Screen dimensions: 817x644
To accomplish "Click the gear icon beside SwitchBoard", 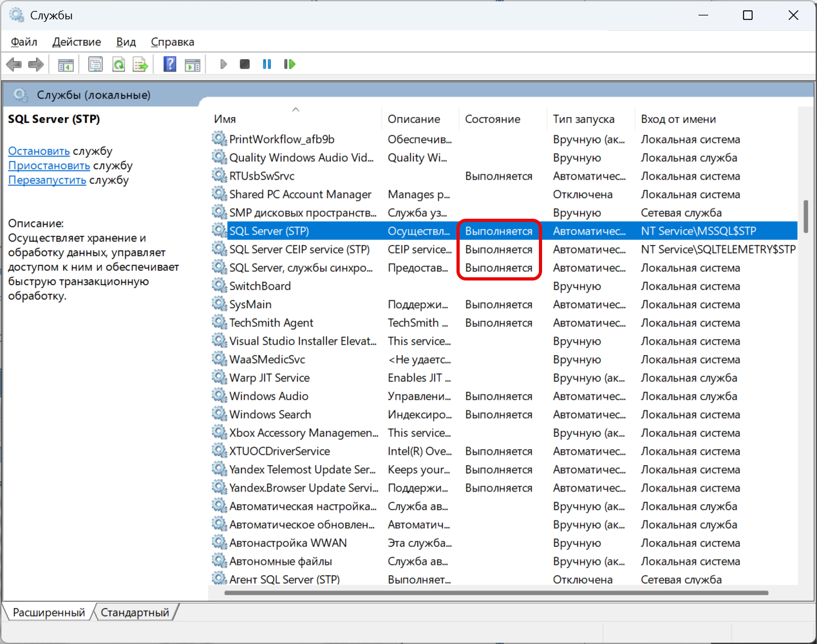I will 220,286.
